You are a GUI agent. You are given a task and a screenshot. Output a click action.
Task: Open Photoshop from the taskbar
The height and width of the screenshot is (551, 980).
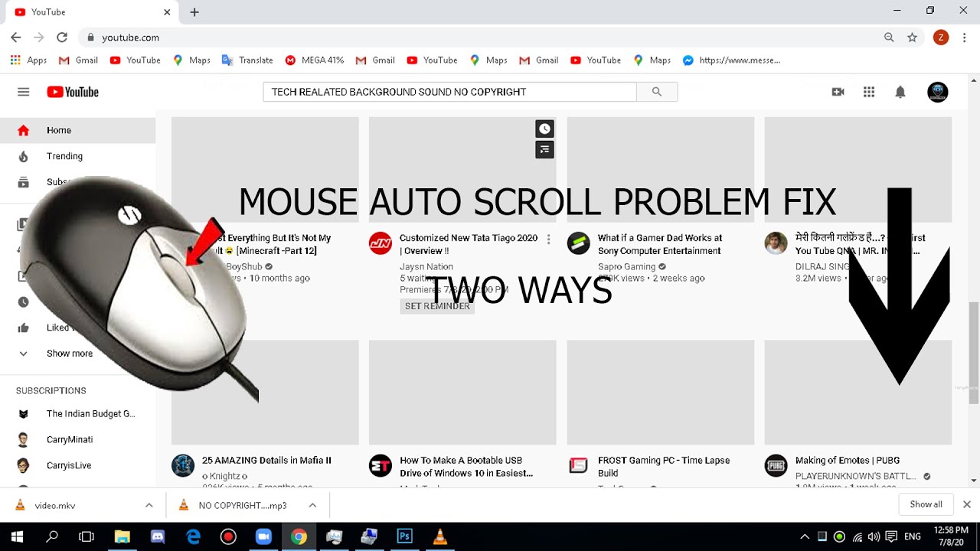point(404,536)
